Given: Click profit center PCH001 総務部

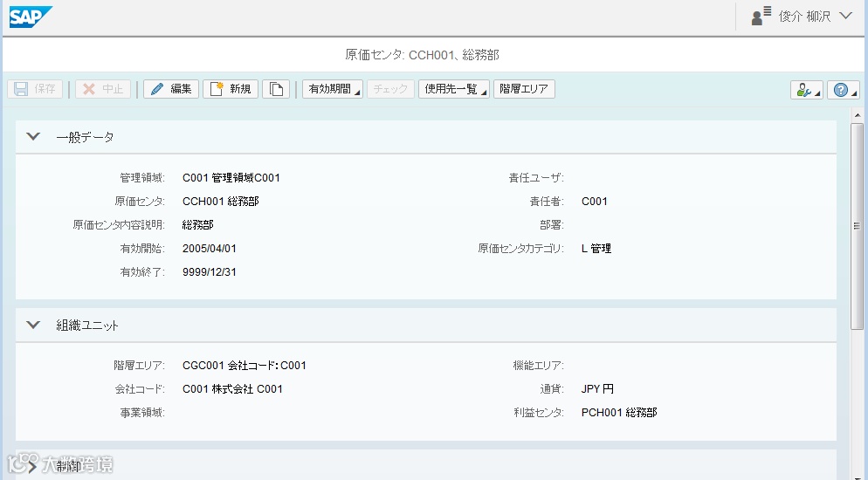Looking at the screenshot, I should pyautogui.click(x=619, y=413).
